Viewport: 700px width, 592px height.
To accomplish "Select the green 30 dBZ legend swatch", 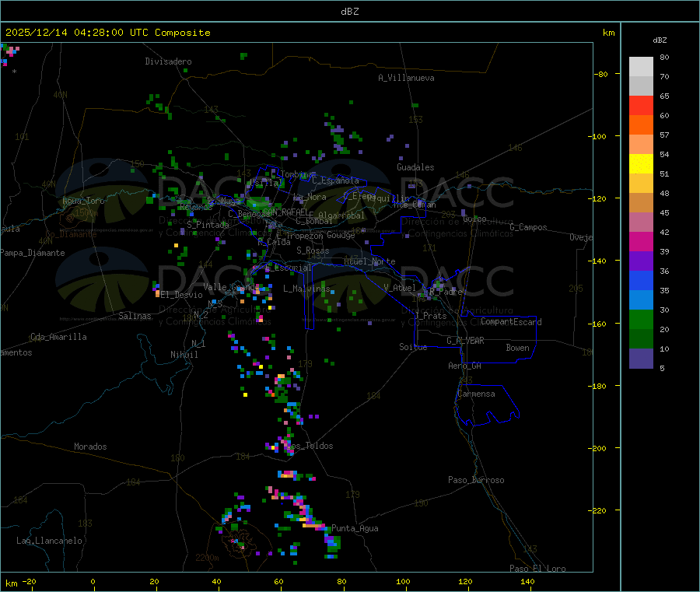I will (x=641, y=319).
